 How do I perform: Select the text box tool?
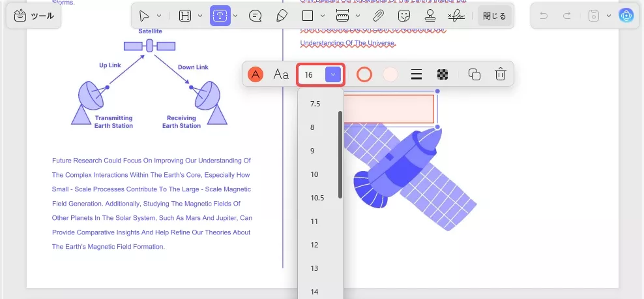coord(220,16)
